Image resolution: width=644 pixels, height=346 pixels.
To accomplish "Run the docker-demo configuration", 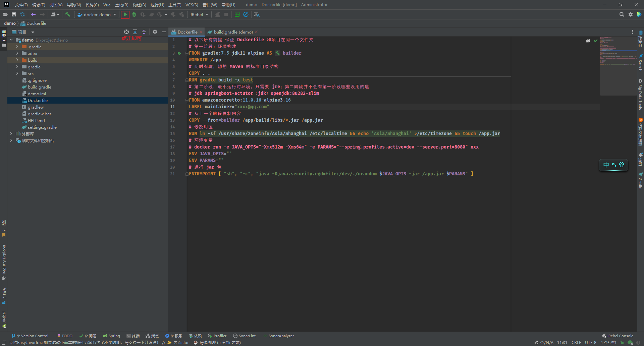I will point(125,14).
